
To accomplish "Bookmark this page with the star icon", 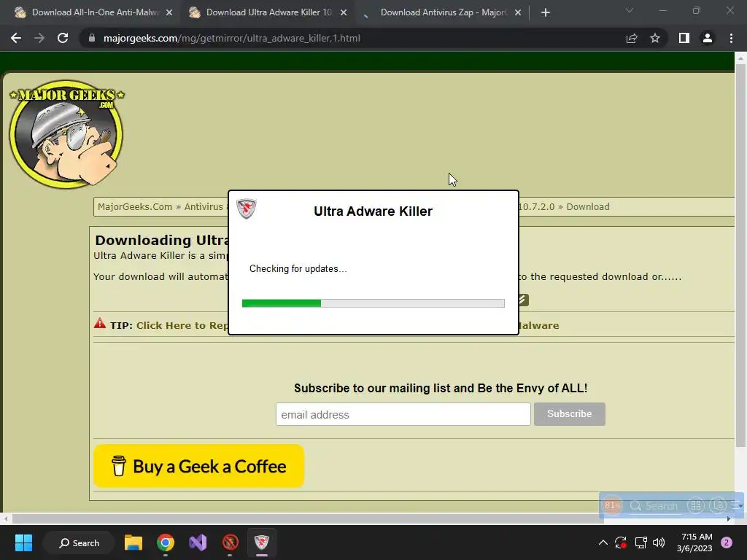I will (x=655, y=38).
